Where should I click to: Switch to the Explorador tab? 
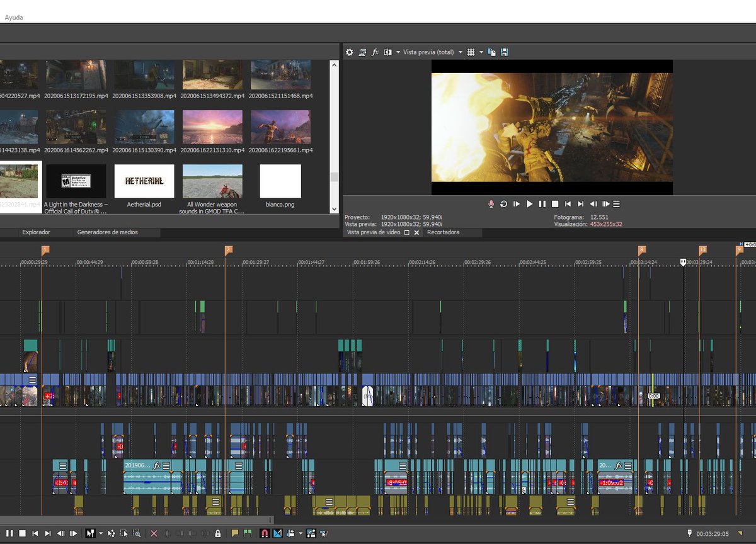tap(36, 232)
